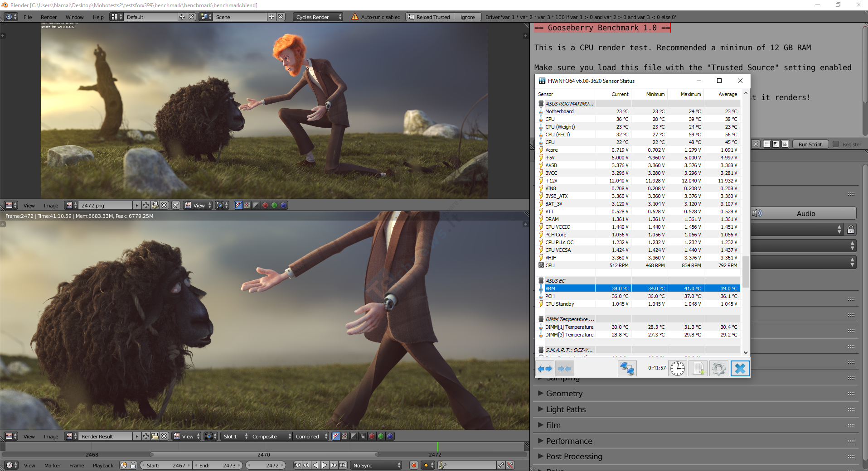This screenshot has width=868, height=471.
Task: Open No Sync playback dropdown
Action: pyautogui.click(x=377, y=465)
